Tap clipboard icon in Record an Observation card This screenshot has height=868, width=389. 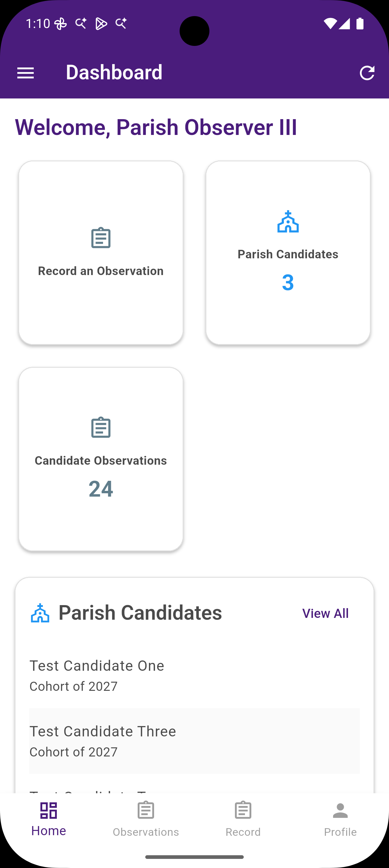pos(101,238)
